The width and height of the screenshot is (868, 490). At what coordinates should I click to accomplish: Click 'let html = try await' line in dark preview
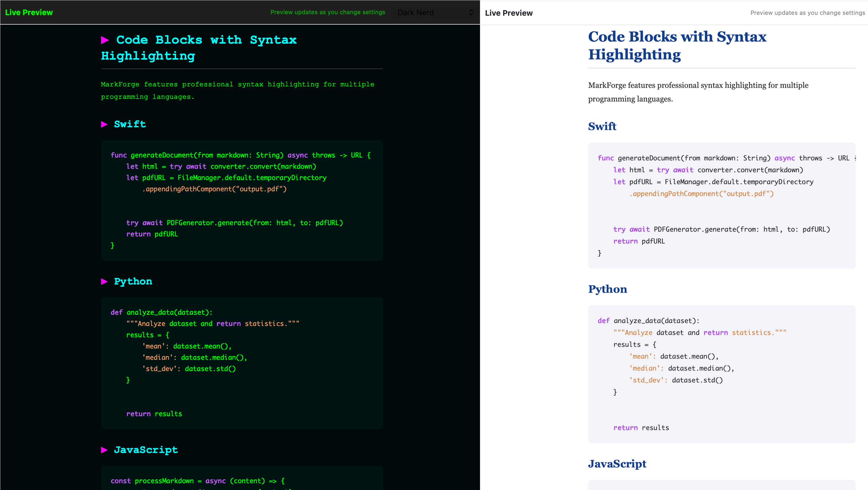221,166
